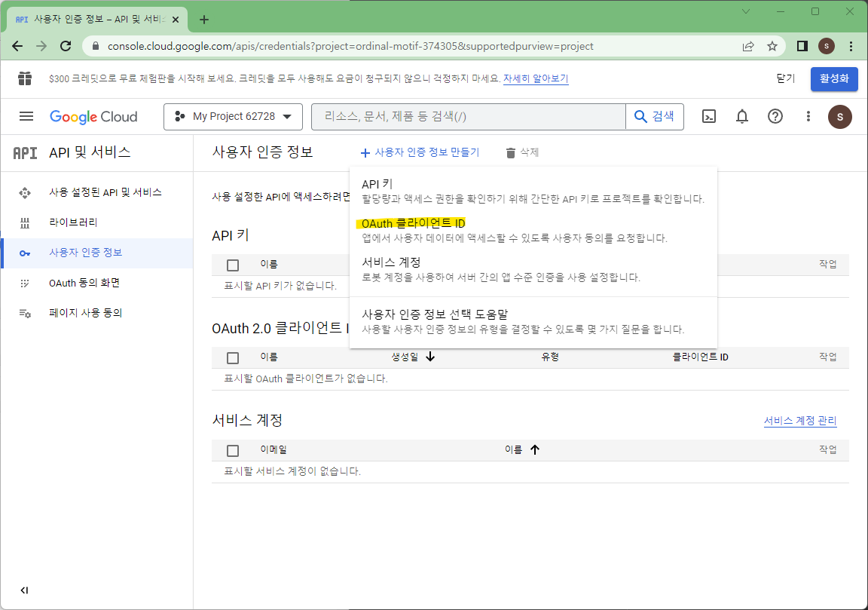Open 사용 설정된 API 및 서비스 sidebar item
This screenshot has width=868, height=610.
(97, 192)
